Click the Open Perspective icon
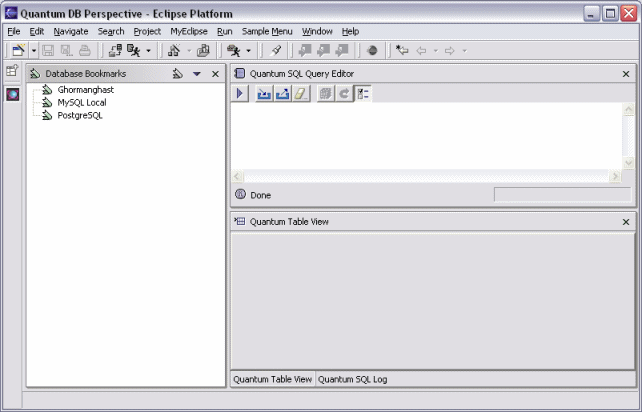Viewport: 642px width, 412px height. (x=12, y=71)
